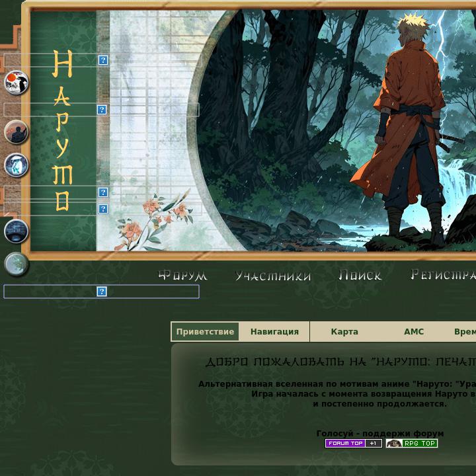This screenshot has height=476, width=476.
Task: Click the round crane and red sun icon
Action: tap(17, 83)
